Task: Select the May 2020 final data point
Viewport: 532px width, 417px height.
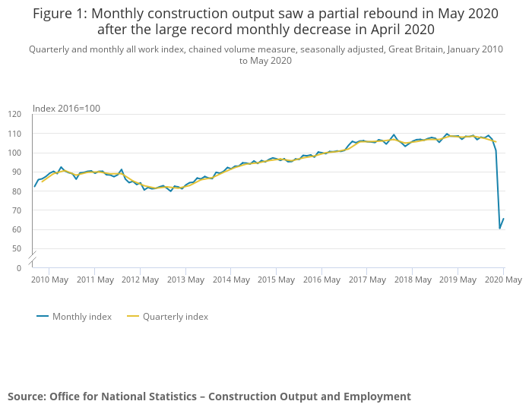Action: (504, 219)
